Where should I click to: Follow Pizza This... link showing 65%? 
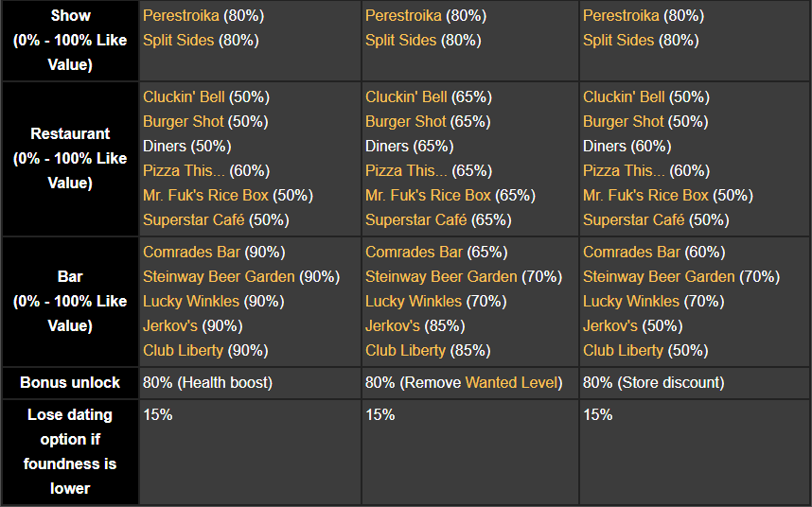coord(404,171)
